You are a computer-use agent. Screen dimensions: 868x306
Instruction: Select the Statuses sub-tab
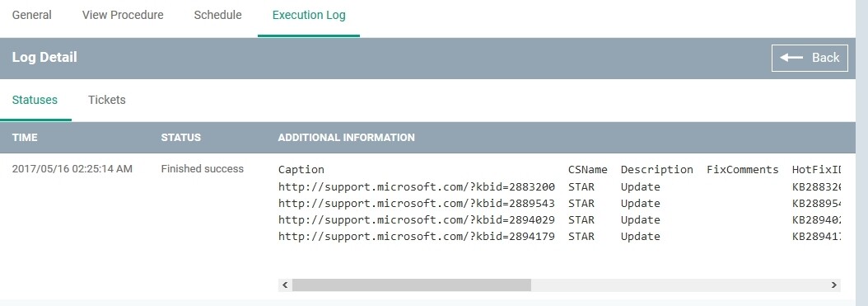click(x=35, y=100)
